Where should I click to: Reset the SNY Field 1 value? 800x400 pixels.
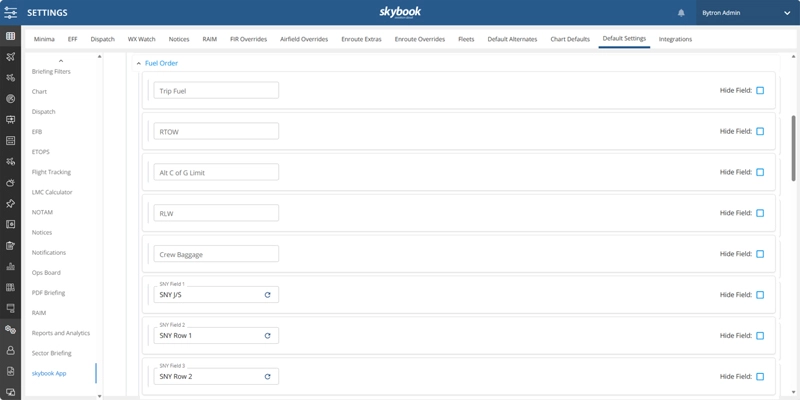tap(267, 295)
